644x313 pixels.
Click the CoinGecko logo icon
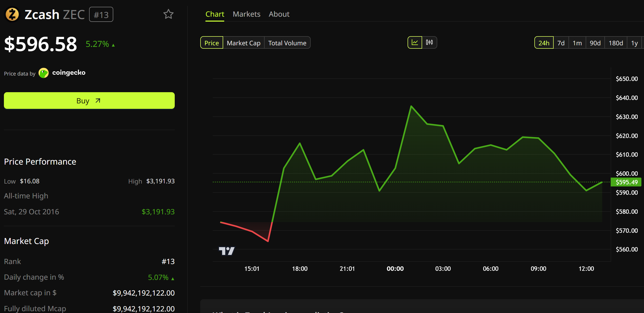[x=43, y=73]
